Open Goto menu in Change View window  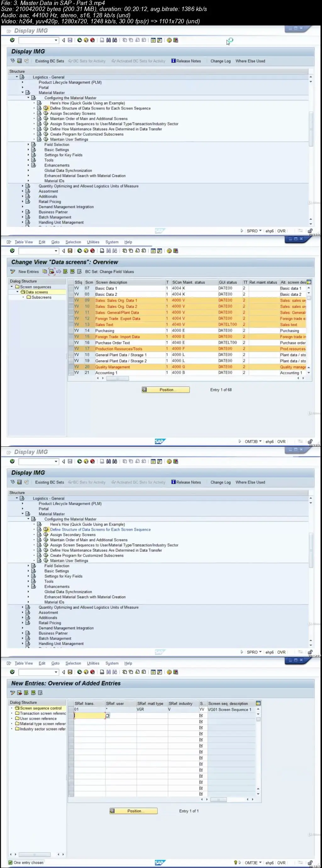point(55,242)
